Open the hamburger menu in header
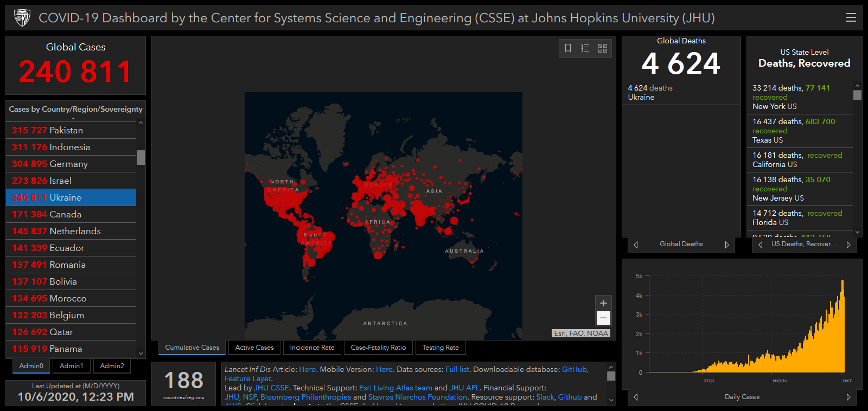Screen dimensions: 868x411 tap(851, 18)
